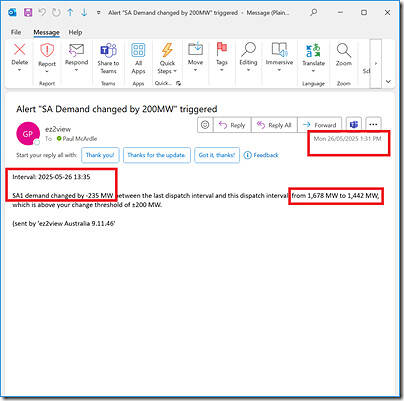Open Quick Steps dialog launcher
Screen dimensions: 404x401
tap(179, 83)
